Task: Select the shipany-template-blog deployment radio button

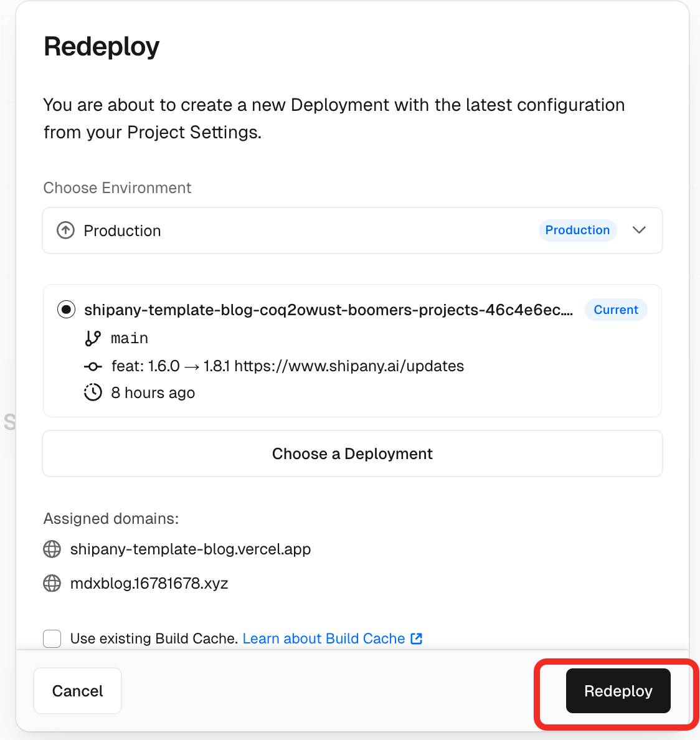Action: tap(66, 310)
